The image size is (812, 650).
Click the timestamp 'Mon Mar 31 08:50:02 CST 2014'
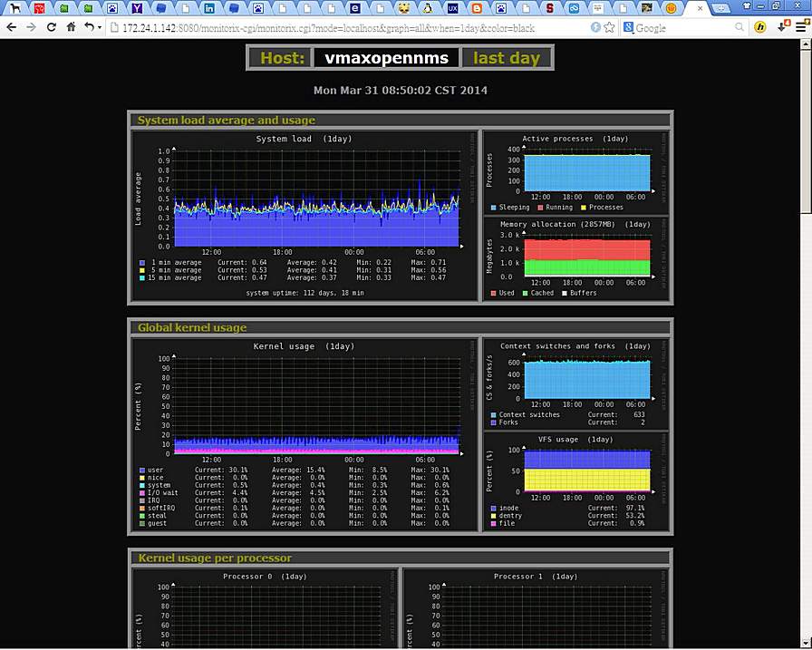point(401,90)
